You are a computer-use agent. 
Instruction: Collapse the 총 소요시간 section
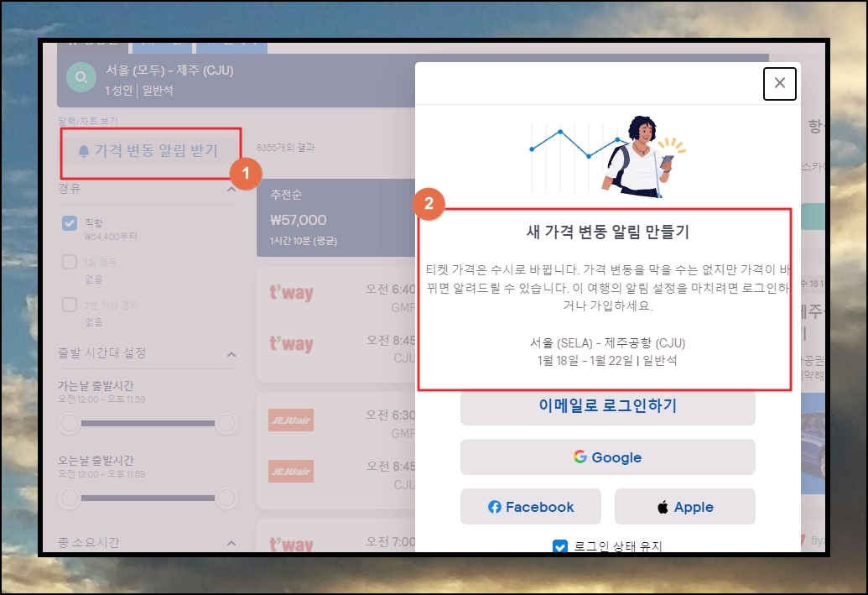coord(231,543)
